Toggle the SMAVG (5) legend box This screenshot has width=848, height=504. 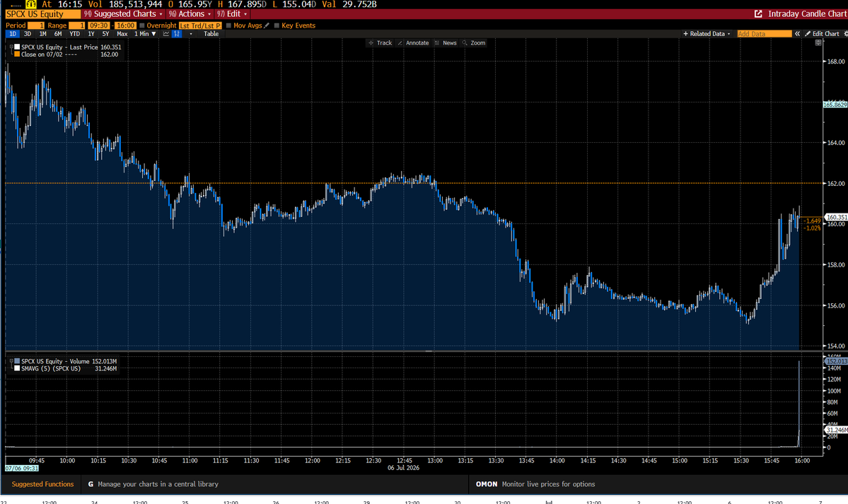pyautogui.click(x=17, y=368)
